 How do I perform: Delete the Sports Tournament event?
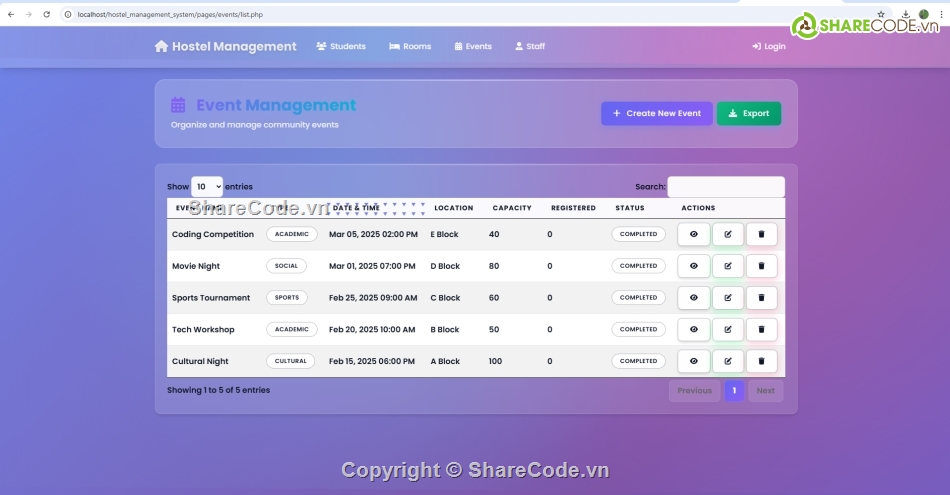(761, 298)
